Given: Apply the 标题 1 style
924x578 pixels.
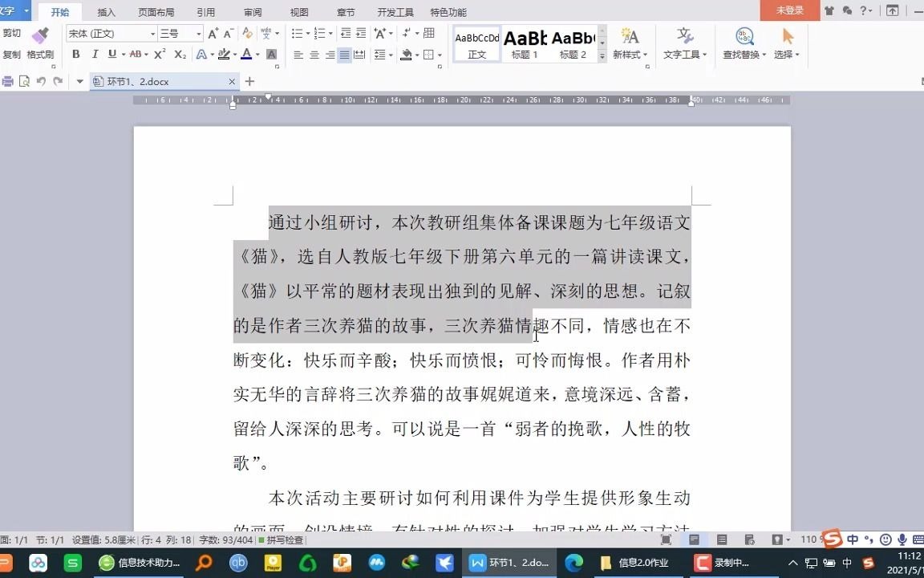Looking at the screenshot, I should coord(525,44).
